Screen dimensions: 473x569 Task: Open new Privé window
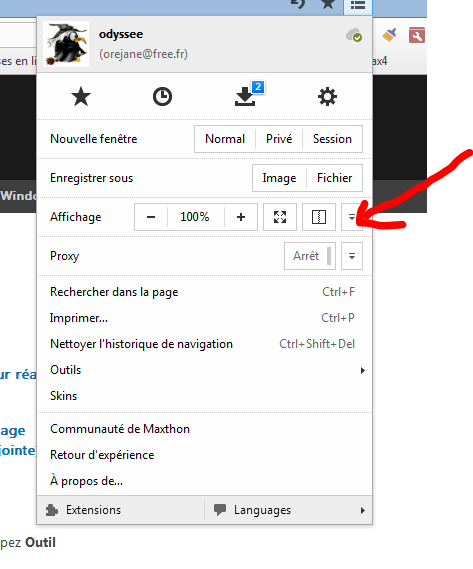pyautogui.click(x=279, y=139)
